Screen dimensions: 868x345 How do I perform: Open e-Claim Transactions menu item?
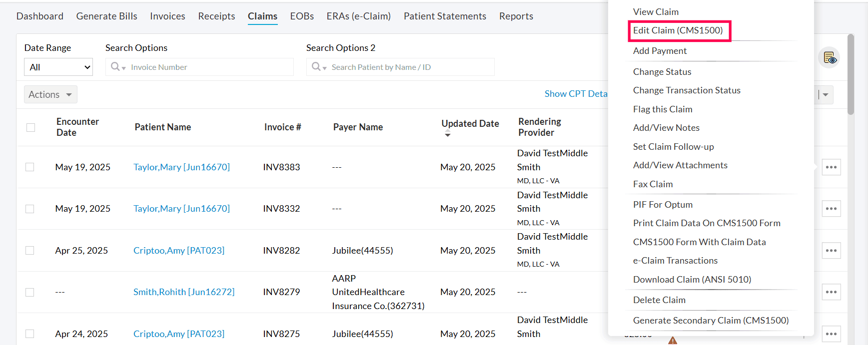click(675, 261)
